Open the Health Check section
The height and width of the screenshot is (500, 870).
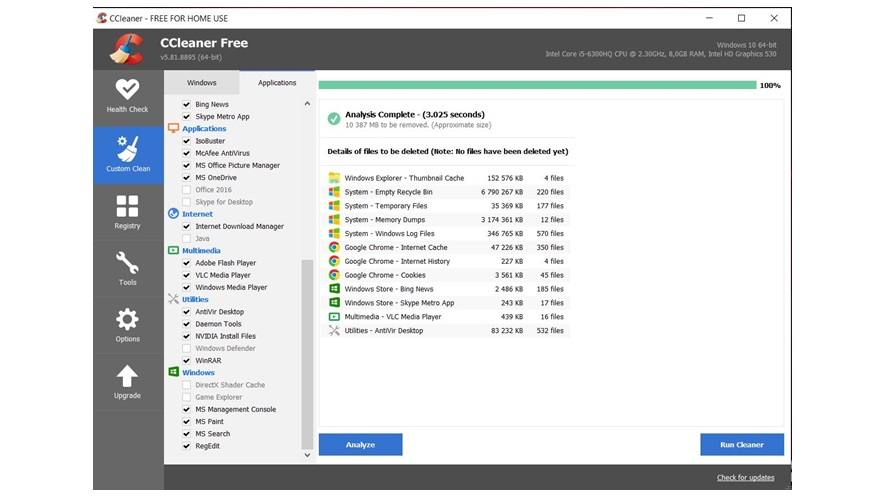tap(128, 96)
